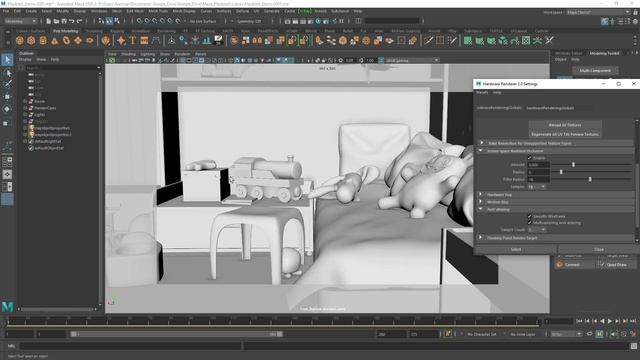The width and height of the screenshot is (640, 360).
Task: Click the Maya logo at bottom left
Action: click(x=7, y=307)
